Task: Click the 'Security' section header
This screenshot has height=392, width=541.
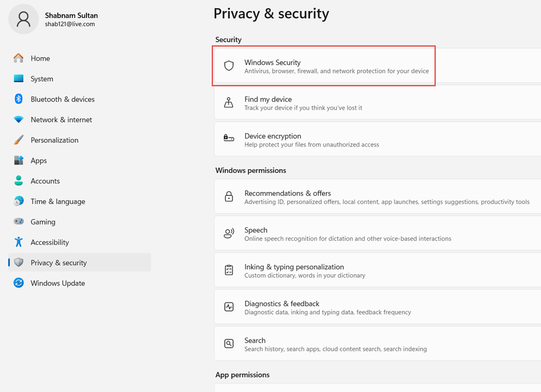Action: [x=228, y=39]
